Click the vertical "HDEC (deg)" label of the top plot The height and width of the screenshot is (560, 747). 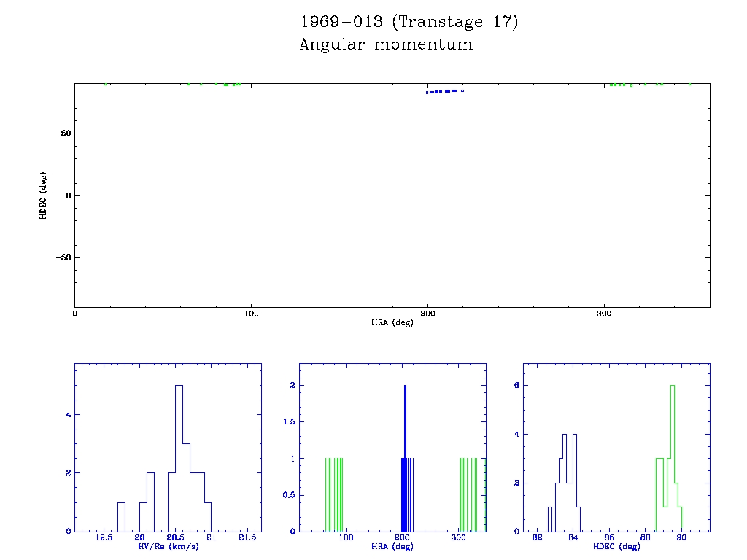[44, 195]
